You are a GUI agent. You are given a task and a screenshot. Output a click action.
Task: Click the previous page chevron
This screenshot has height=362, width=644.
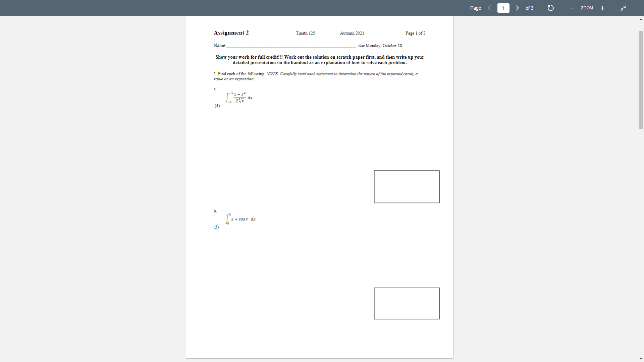[489, 8]
